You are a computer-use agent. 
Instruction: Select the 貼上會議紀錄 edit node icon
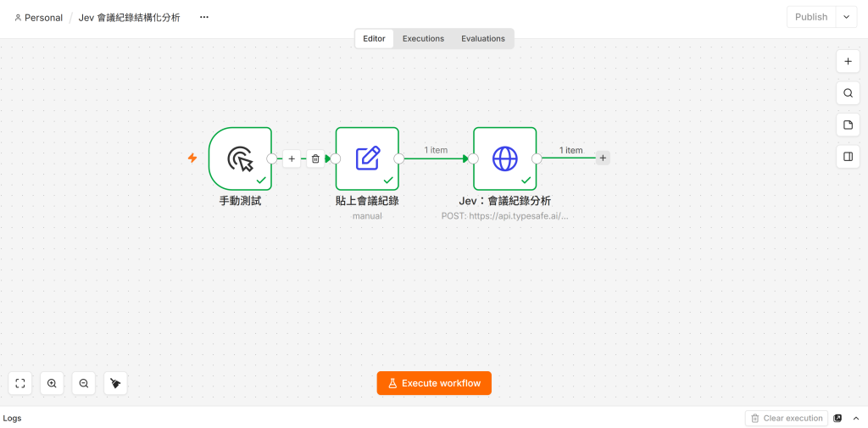point(367,158)
